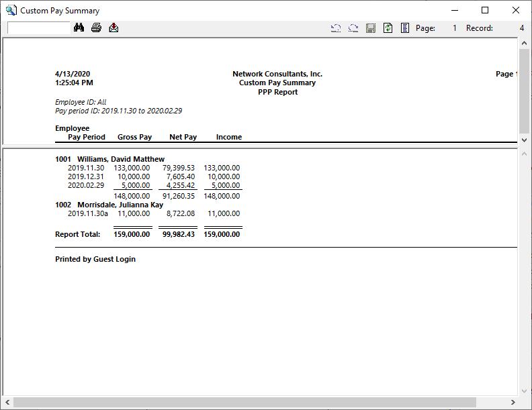Click the Pay period ID filter line
Screen dimensions: 532x410
coord(118,111)
